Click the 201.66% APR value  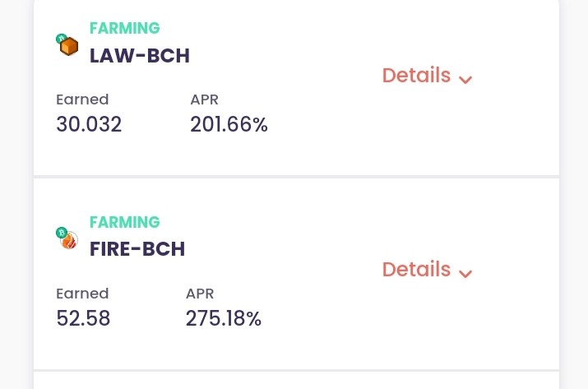229,124
